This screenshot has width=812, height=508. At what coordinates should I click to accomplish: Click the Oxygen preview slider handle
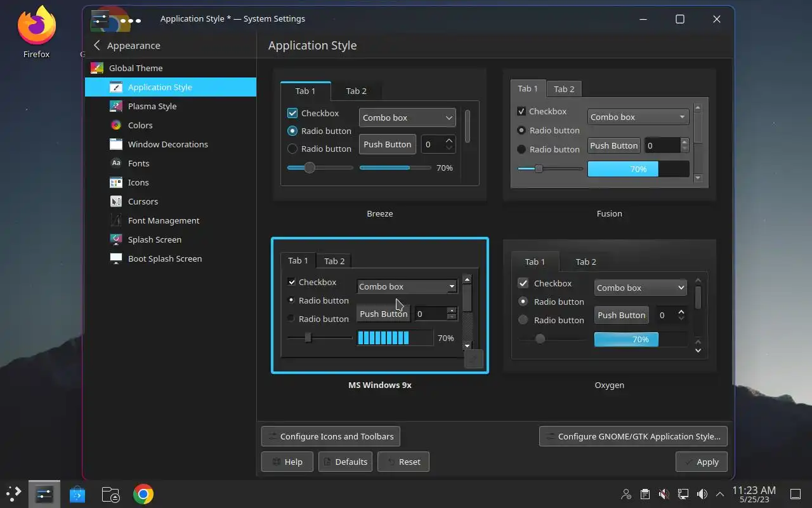tap(540, 338)
